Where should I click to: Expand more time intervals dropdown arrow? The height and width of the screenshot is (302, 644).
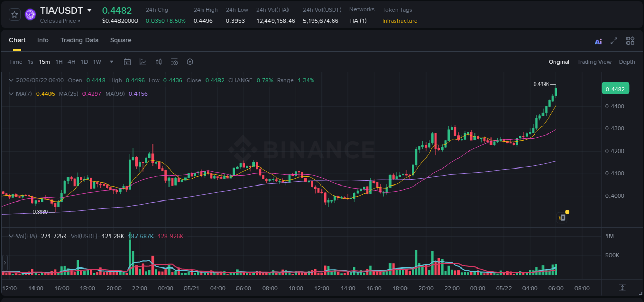(x=112, y=62)
